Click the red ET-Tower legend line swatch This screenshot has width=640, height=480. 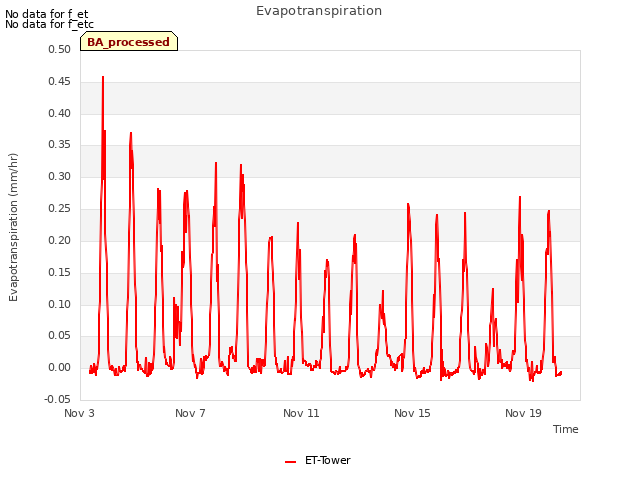(x=290, y=462)
